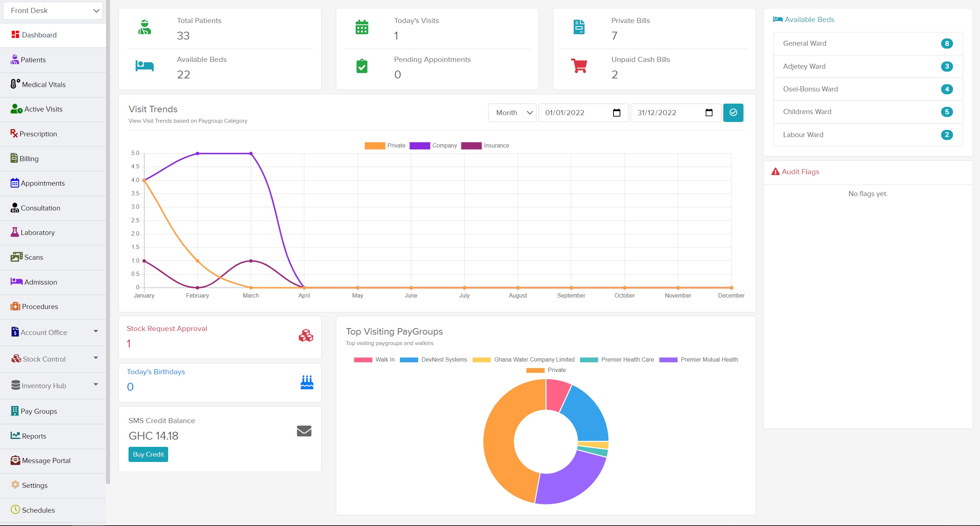Open end date calendar picker for 31/12/2022
The height and width of the screenshot is (526, 980).
tap(709, 113)
